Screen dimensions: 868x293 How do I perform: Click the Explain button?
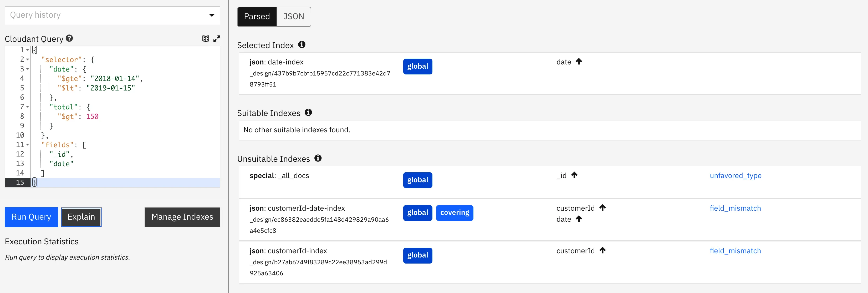81,217
